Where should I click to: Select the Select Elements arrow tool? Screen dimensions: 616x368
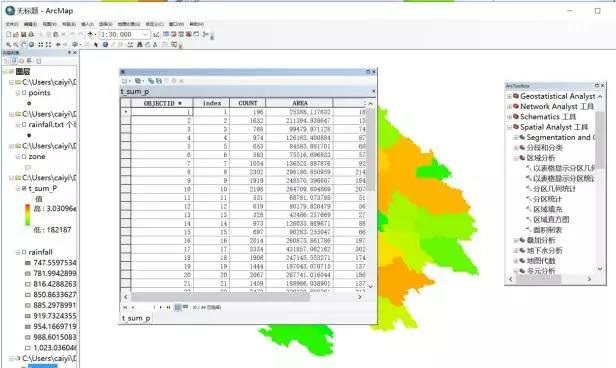click(x=96, y=44)
